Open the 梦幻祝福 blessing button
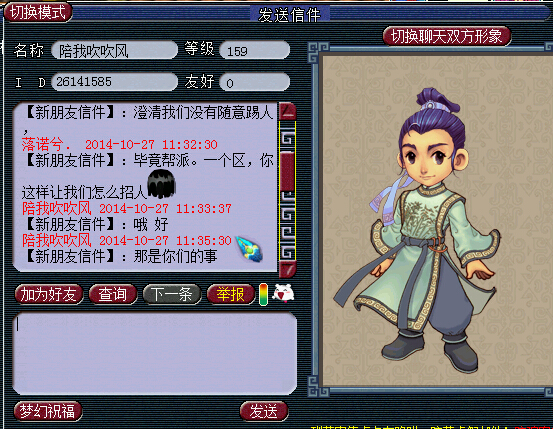Screen dimensions: 553x429 48,411
